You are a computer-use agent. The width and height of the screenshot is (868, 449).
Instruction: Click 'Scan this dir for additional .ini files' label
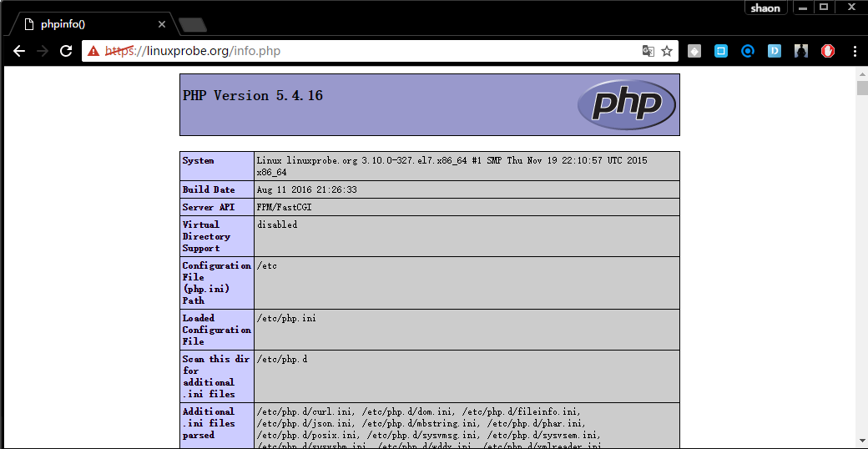point(216,376)
